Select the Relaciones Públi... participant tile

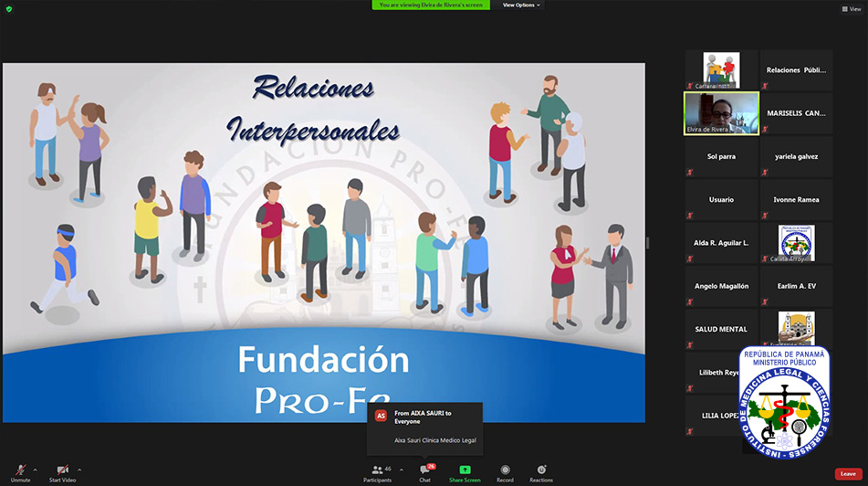click(x=796, y=70)
